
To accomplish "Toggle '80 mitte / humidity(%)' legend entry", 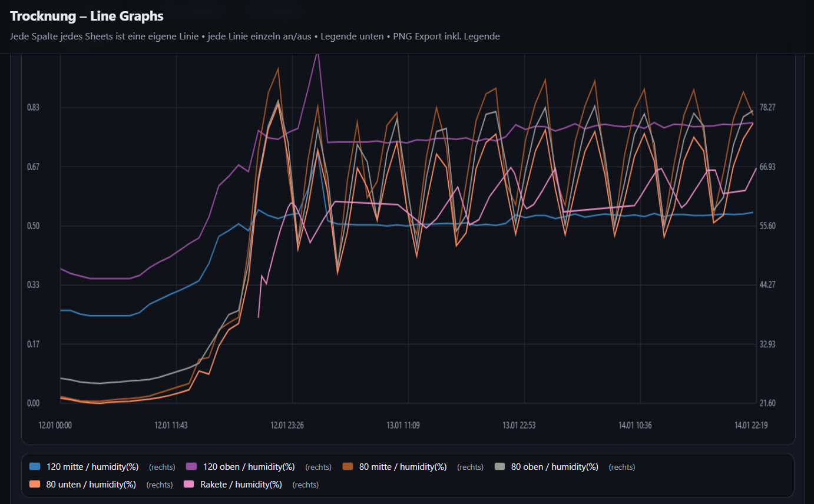I will pos(403,467).
